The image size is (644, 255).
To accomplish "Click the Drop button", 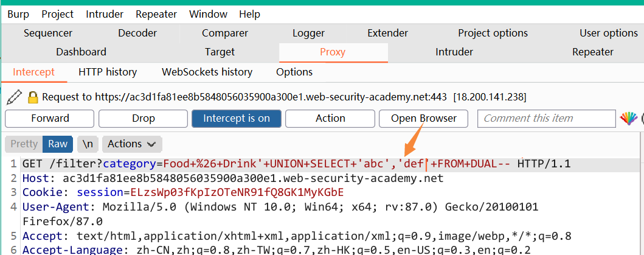I will click(144, 119).
